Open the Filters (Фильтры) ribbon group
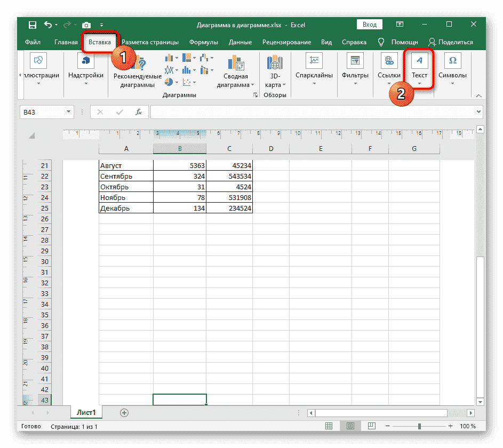 [355, 68]
